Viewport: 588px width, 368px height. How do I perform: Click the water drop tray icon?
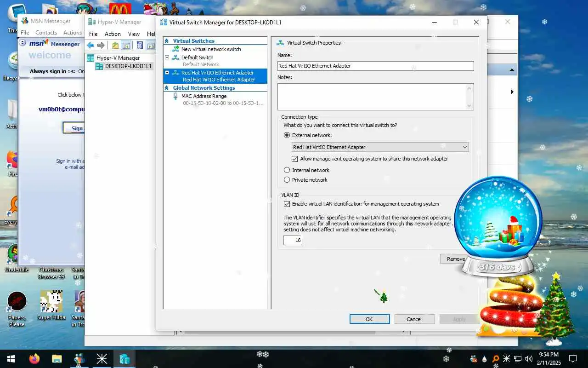tap(485, 359)
